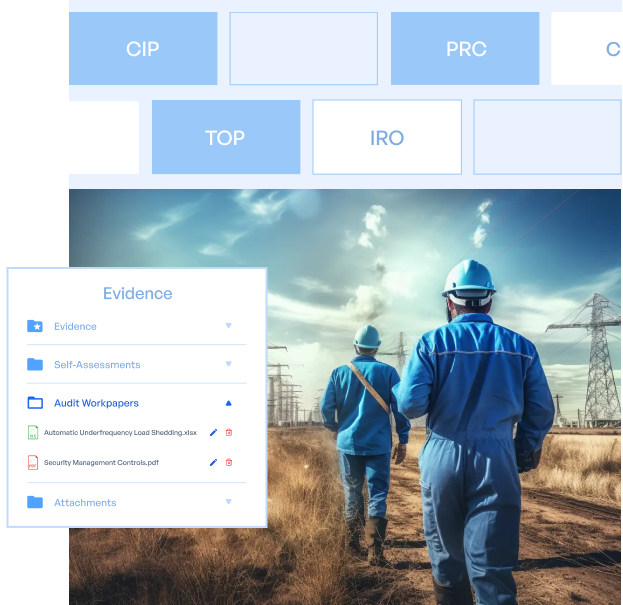Select the PRC standard tile

[x=465, y=48]
